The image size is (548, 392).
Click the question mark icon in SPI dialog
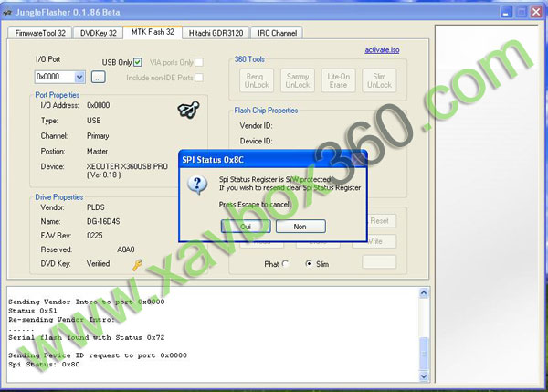click(197, 185)
